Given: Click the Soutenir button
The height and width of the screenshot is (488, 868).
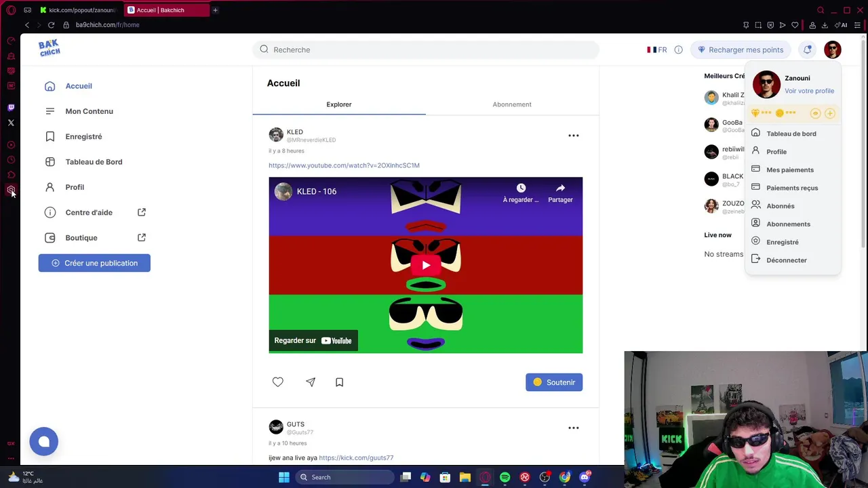Looking at the screenshot, I should (x=554, y=382).
